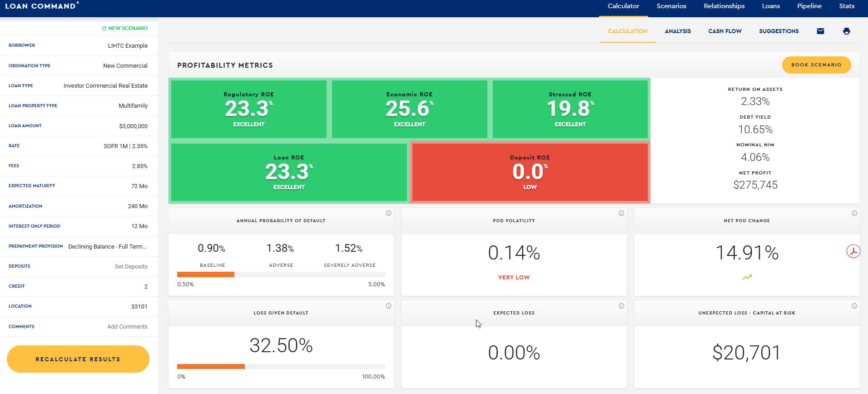
Task: Open Loan Property Type Multifamily selector
Action: pos(79,105)
